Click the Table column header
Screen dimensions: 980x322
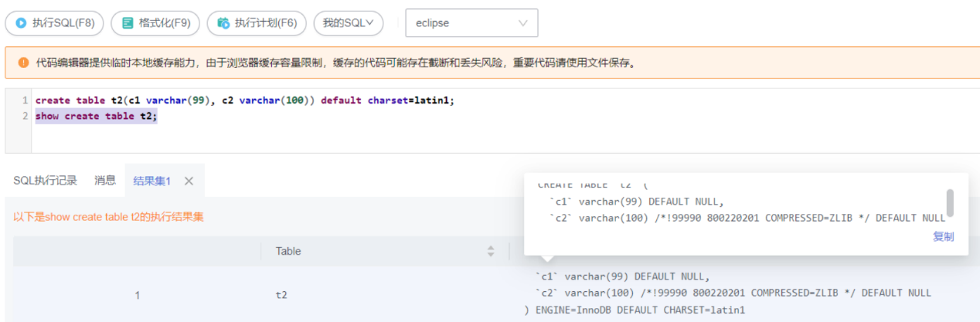288,251
